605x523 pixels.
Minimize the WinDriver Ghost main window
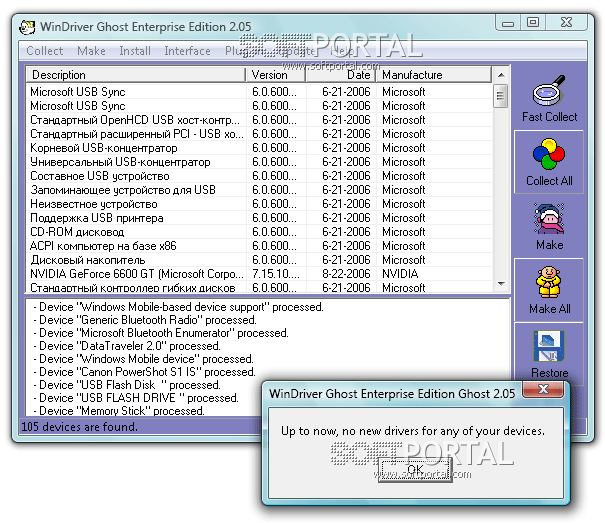508,23
